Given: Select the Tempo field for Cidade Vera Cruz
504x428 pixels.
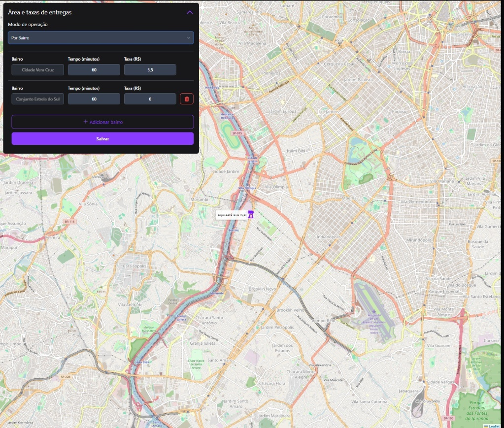Looking at the screenshot, I should tap(94, 70).
